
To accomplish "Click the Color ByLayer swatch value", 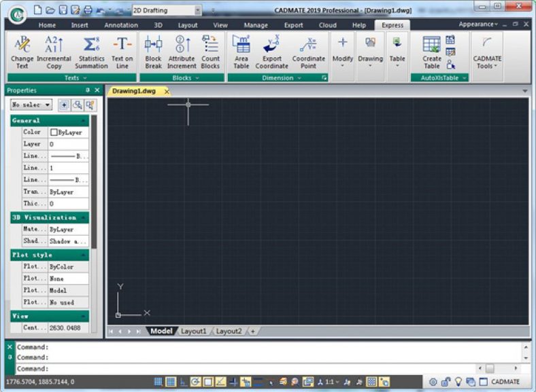I will tap(69, 132).
